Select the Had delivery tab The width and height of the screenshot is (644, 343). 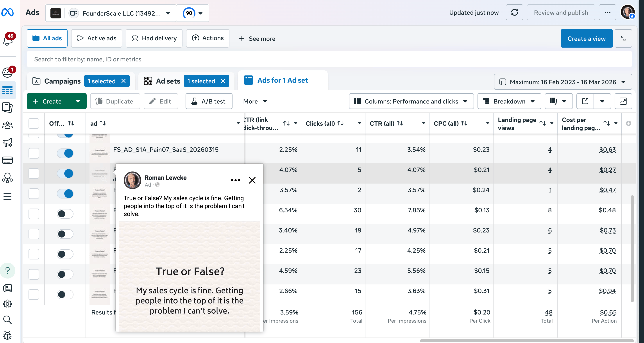pos(154,39)
